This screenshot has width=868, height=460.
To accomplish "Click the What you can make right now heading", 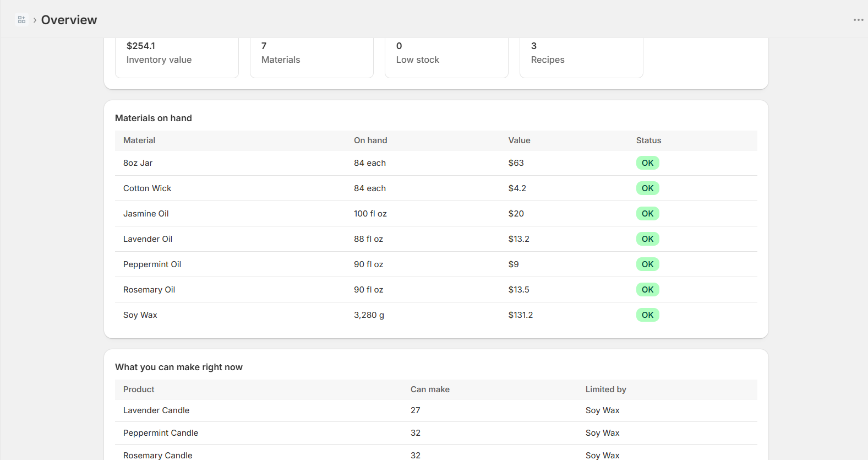I will pyautogui.click(x=179, y=367).
